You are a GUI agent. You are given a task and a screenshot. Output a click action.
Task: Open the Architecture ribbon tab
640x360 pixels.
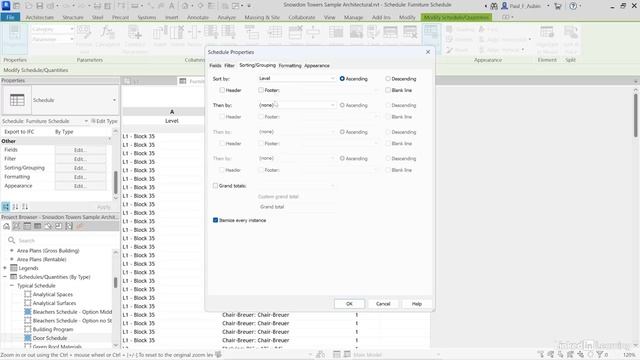[40, 18]
